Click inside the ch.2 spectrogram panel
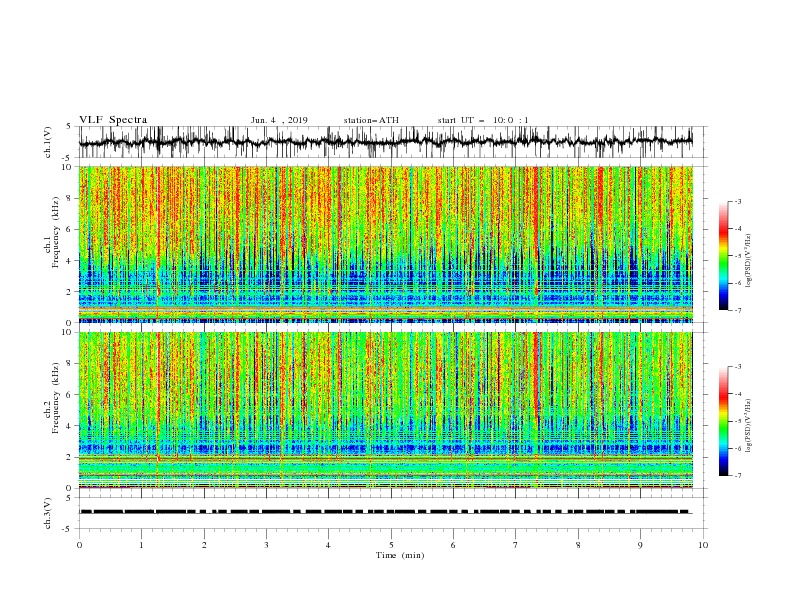The width and height of the screenshot is (792, 612). [386, 410]
